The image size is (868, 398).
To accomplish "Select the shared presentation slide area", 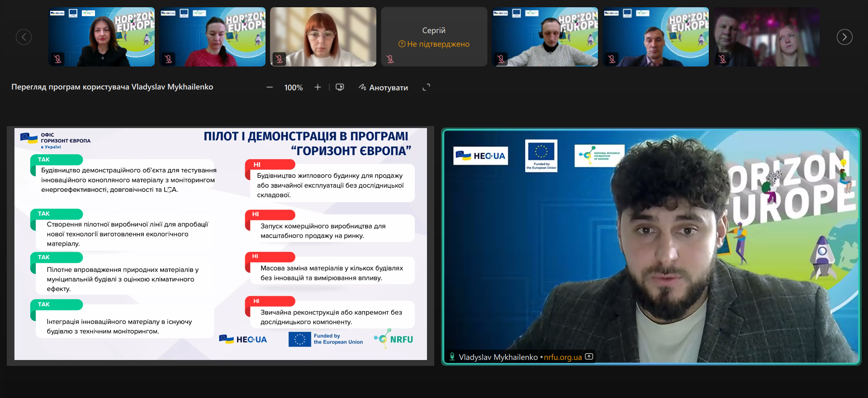I will tap(220, 244).
